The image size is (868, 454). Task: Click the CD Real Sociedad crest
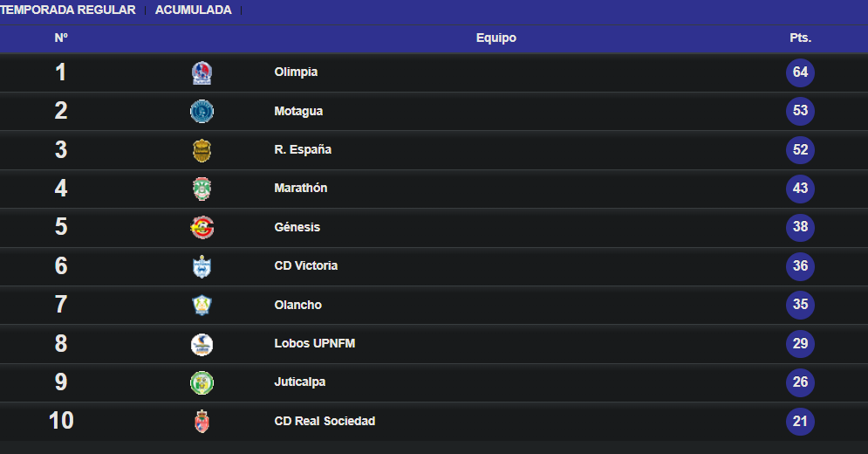(x=202, y=422)
